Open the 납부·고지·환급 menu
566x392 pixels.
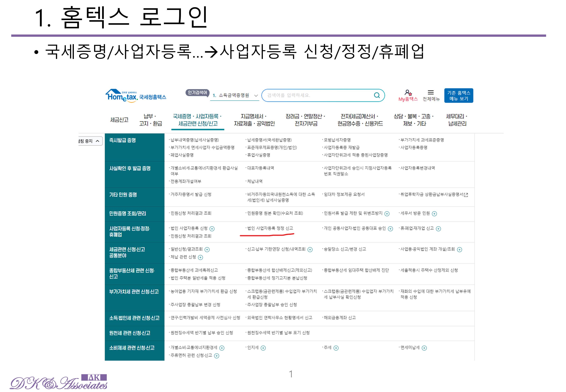(150, 120)
